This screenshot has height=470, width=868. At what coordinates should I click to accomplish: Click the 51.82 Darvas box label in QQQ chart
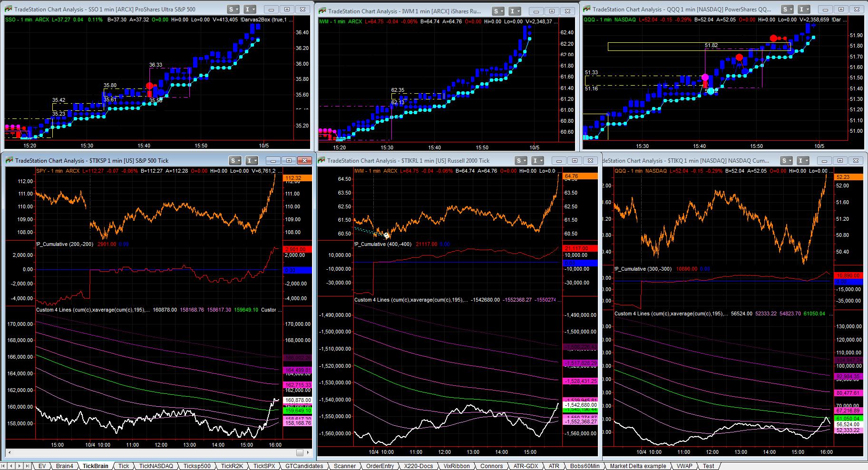point(711,45)
